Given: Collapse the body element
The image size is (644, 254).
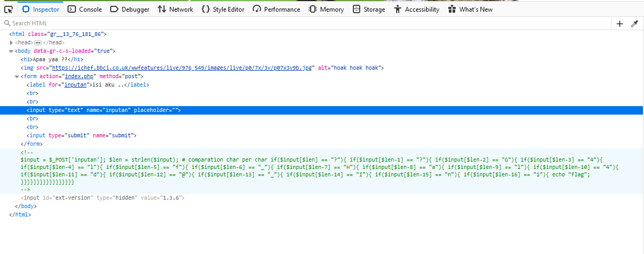Looking at the screenshot, I should pyautogui.click(x=12, y=51).
